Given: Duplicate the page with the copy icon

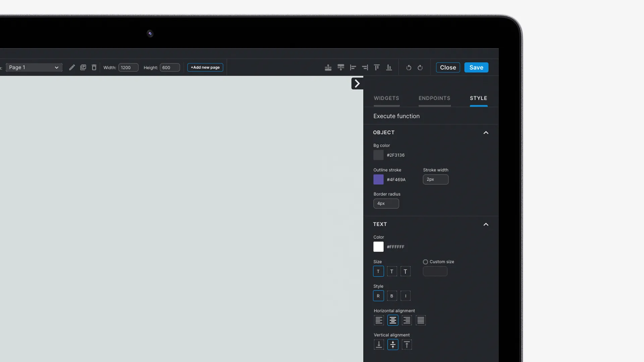Looking at the screenshot, I should point(83,67).
